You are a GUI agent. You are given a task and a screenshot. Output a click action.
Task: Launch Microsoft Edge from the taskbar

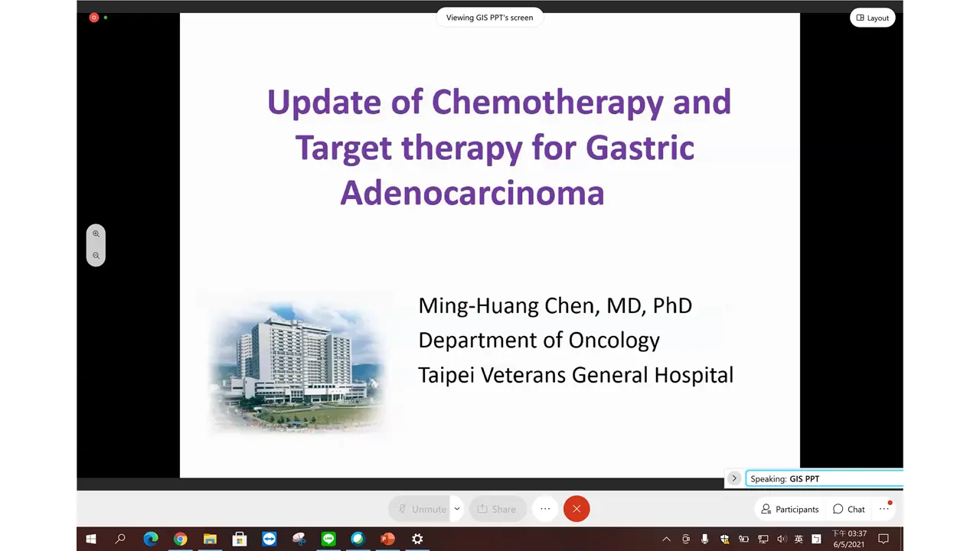[x=151, y=539]
